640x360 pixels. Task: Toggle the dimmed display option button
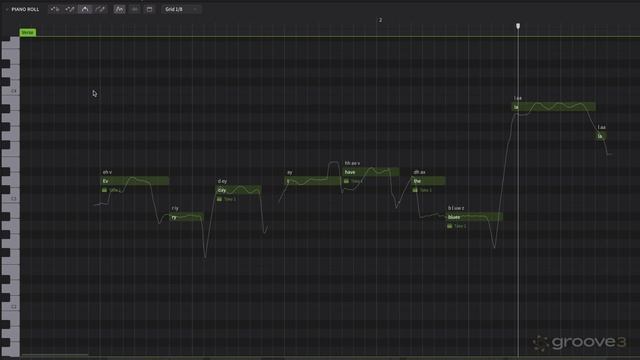pyautogui.click(x=134, y=9)
